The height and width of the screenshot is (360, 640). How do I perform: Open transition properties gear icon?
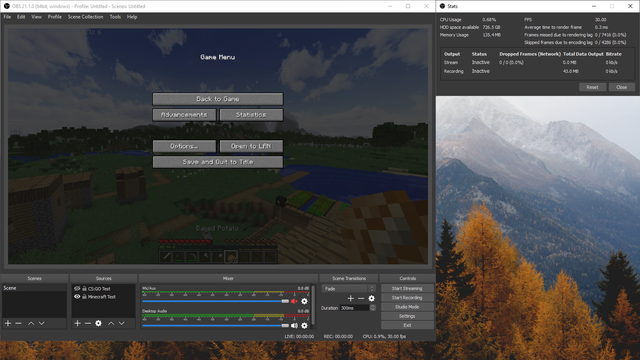point(371,298)
